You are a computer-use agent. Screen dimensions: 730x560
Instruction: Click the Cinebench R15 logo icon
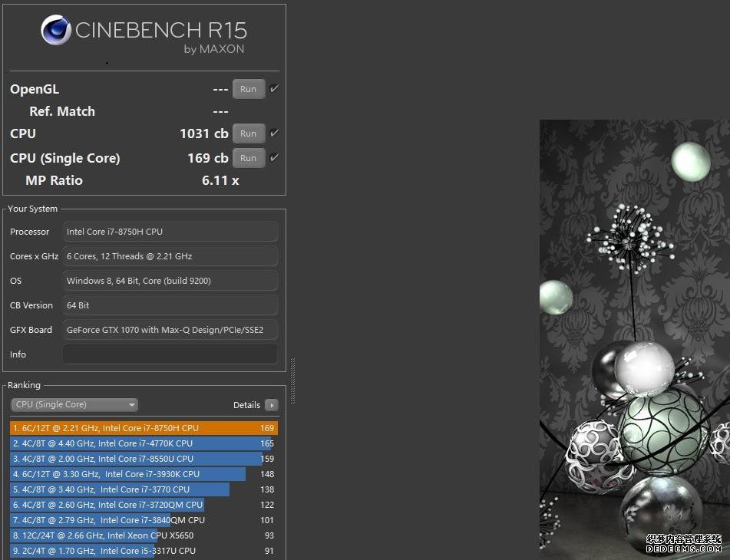point(56,30)
